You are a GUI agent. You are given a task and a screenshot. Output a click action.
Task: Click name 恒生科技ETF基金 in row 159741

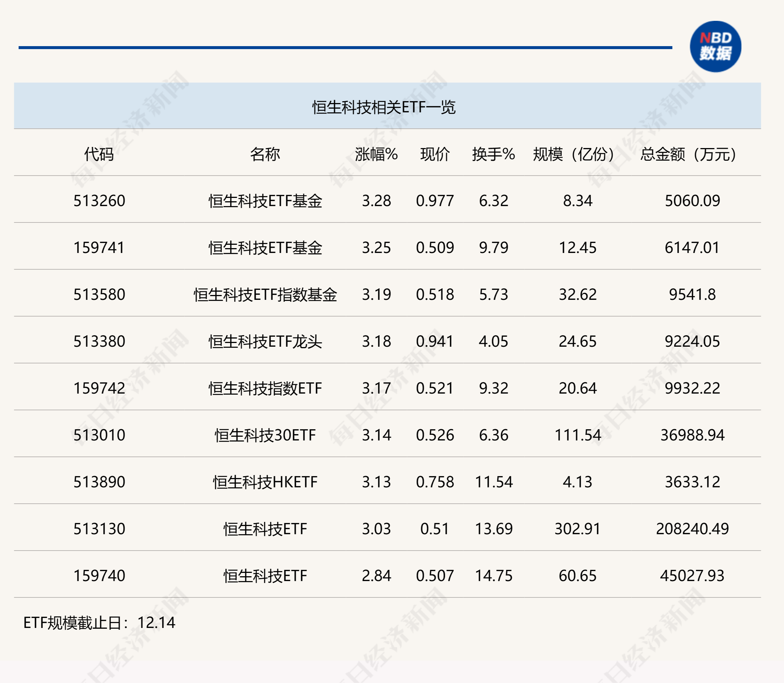point(265,248)
